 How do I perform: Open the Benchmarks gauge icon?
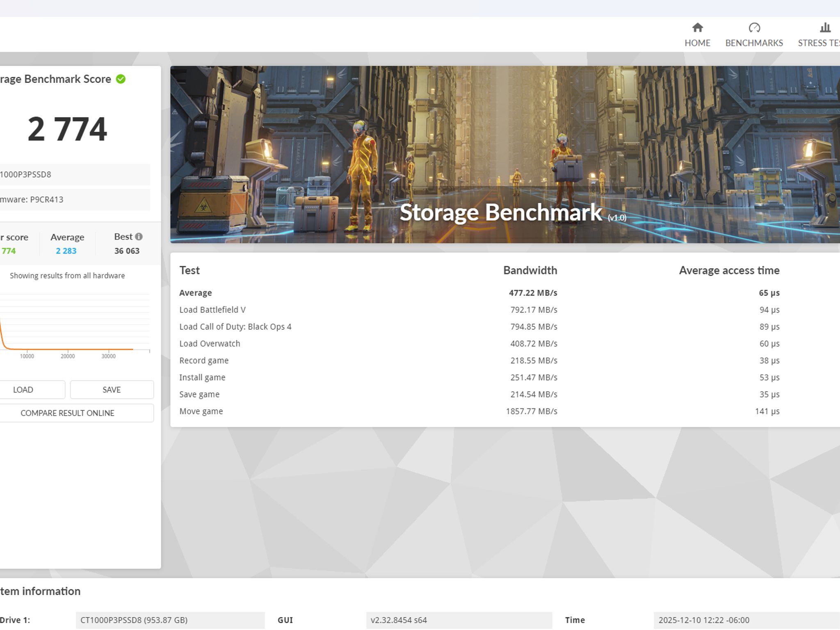[x=754, y=27]
